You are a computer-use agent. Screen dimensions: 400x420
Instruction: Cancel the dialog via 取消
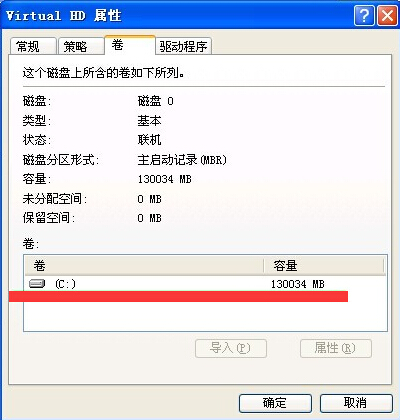tap(356, 403)
